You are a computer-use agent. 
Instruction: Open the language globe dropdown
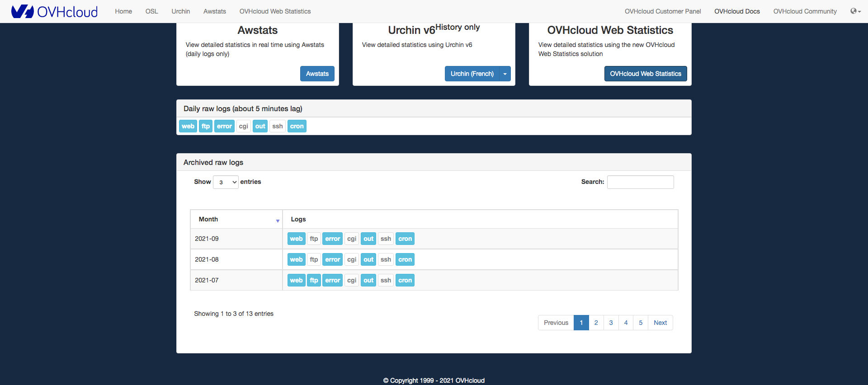pos(855,11)
